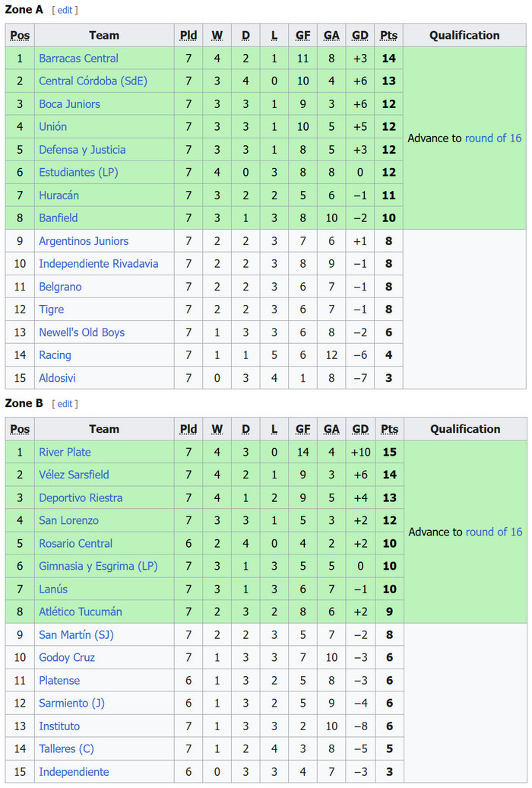Open the Talleres (C) team link
532x788 pixels.
click(x=66, y=748)
